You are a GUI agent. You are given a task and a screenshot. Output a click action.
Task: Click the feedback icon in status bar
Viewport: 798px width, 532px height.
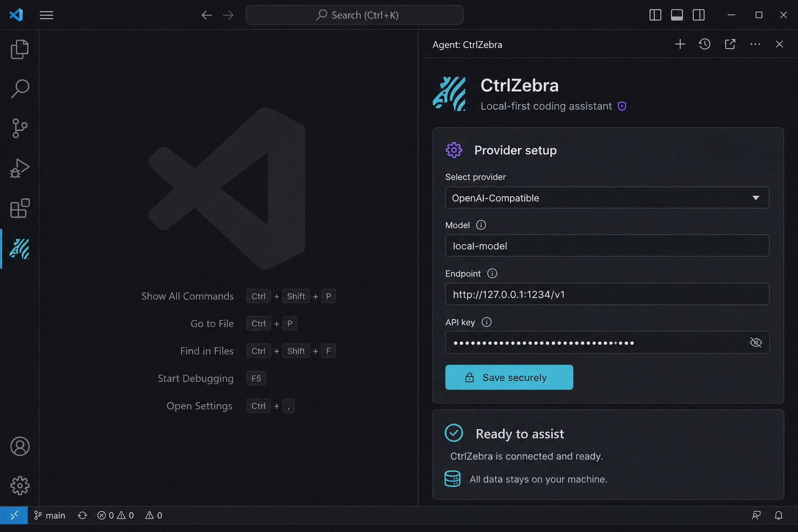click(x=756, y=515)
